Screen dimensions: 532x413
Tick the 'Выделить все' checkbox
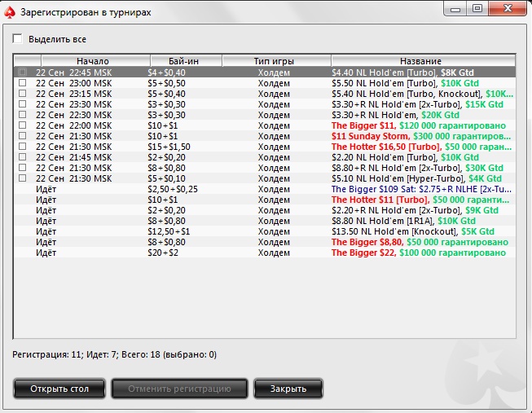pyautogui.click(x=17, y=38)
